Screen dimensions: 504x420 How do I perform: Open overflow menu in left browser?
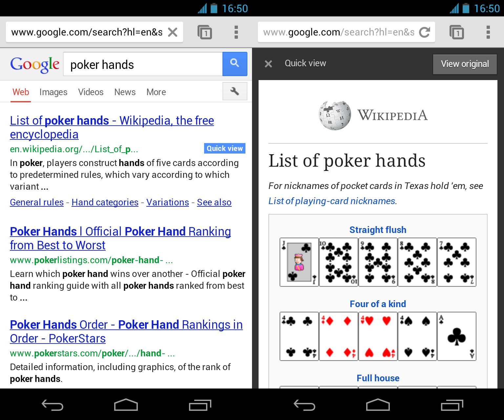click(236, 32)
